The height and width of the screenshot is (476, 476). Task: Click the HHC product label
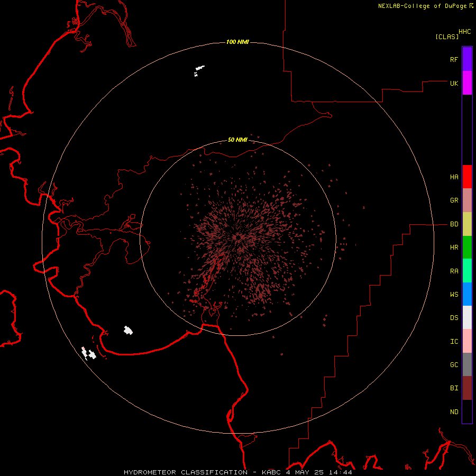click(x=464, y=32)
